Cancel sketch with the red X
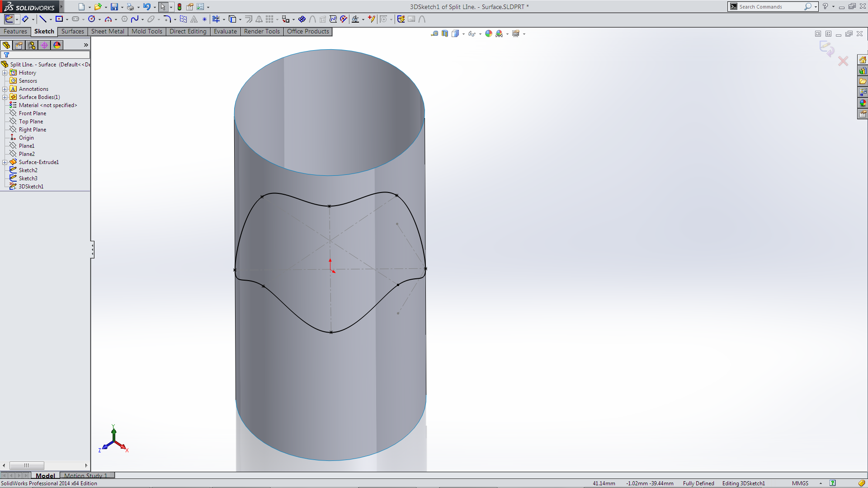 [x=843, y=61]
